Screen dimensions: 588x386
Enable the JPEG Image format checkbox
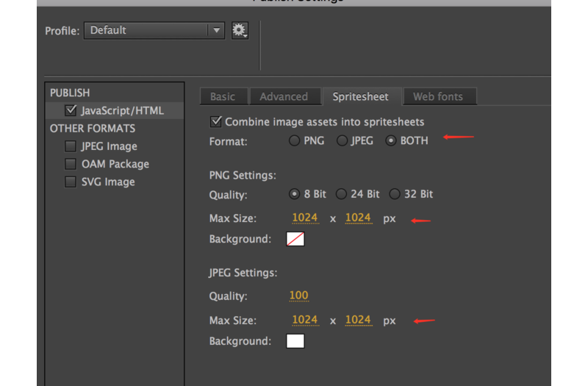coord(71,146)
